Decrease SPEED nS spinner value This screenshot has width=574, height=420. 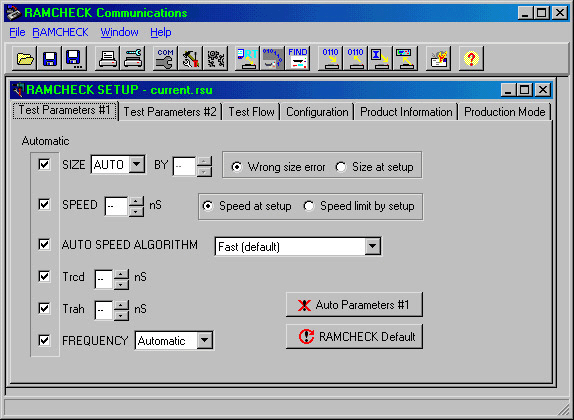click(x=136, y=212)
